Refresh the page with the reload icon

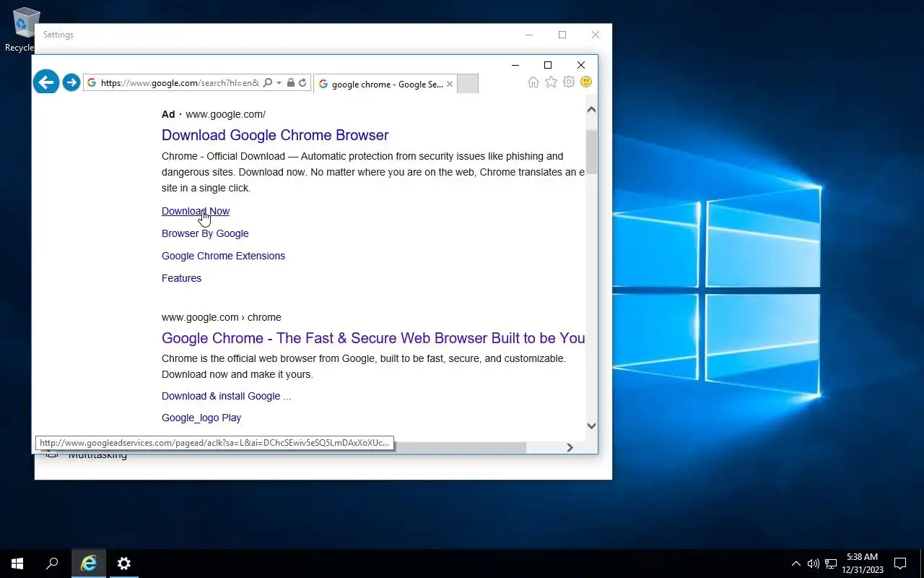pos(302,83)
